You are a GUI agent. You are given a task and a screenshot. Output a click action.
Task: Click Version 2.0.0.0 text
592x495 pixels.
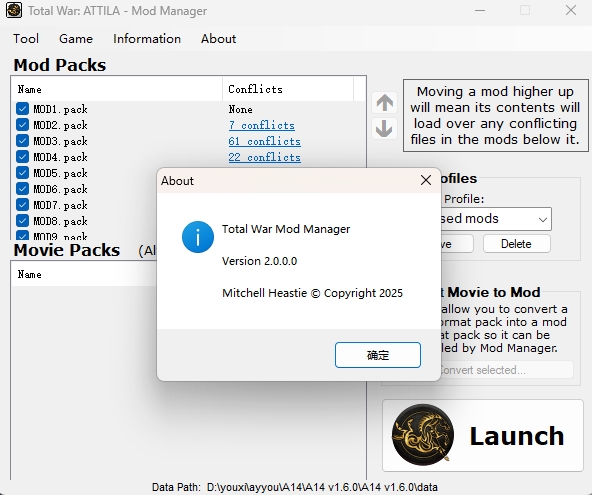pyautogui.click(x=259, y=261)
